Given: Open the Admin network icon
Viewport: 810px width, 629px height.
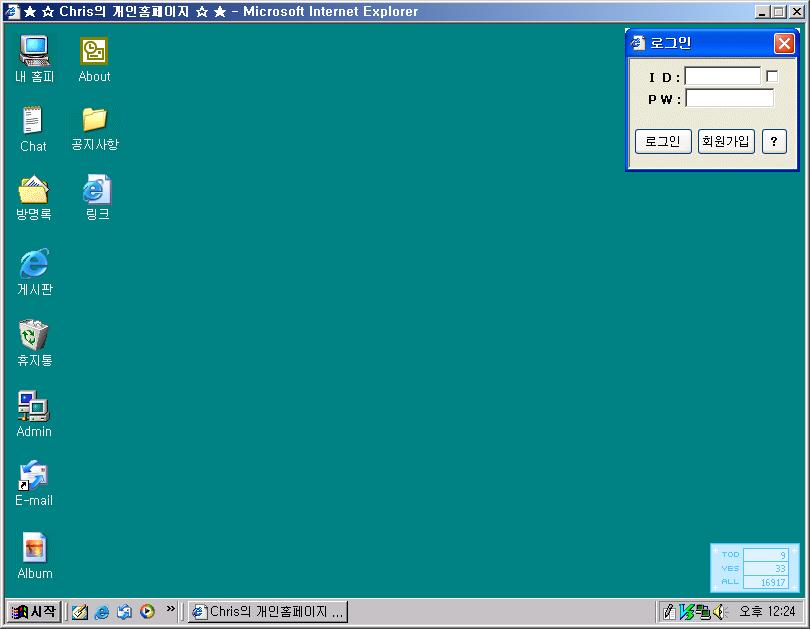Looking at the screenshot, I should click(33, 406).
